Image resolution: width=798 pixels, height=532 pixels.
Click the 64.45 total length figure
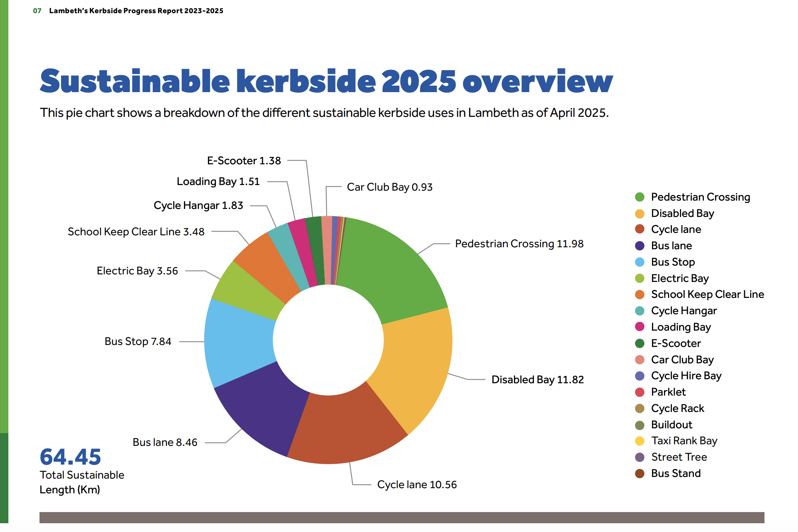click(x=70, y=457)
